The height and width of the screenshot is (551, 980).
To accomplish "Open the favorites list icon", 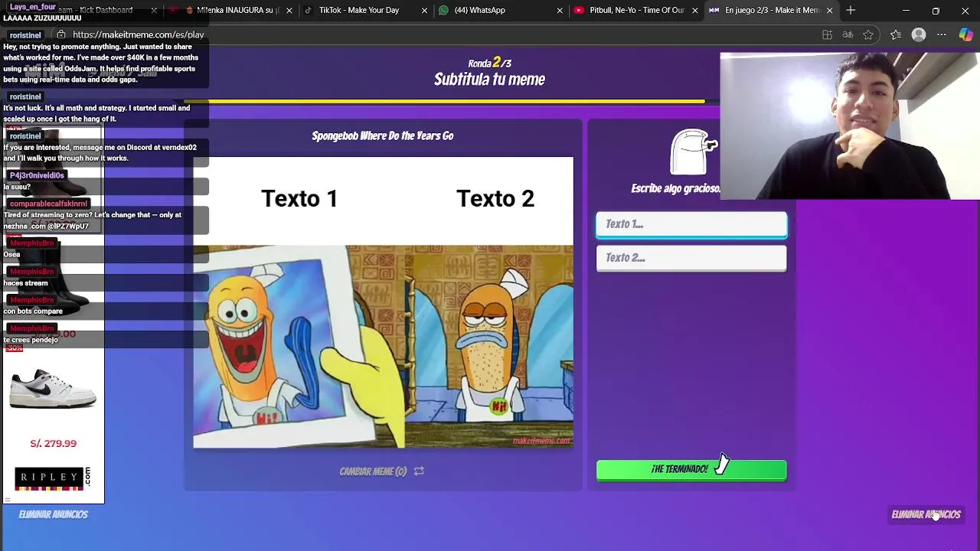I will (x=896, y=34).
